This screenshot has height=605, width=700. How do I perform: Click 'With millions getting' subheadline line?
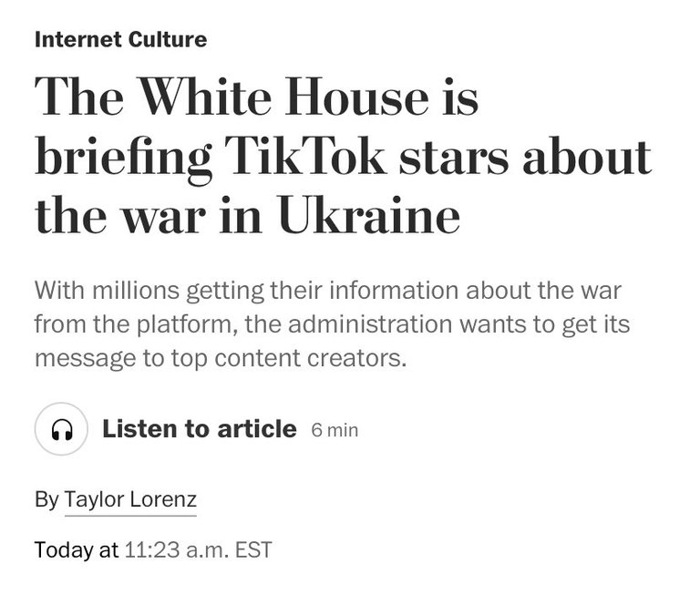point(328,291)
